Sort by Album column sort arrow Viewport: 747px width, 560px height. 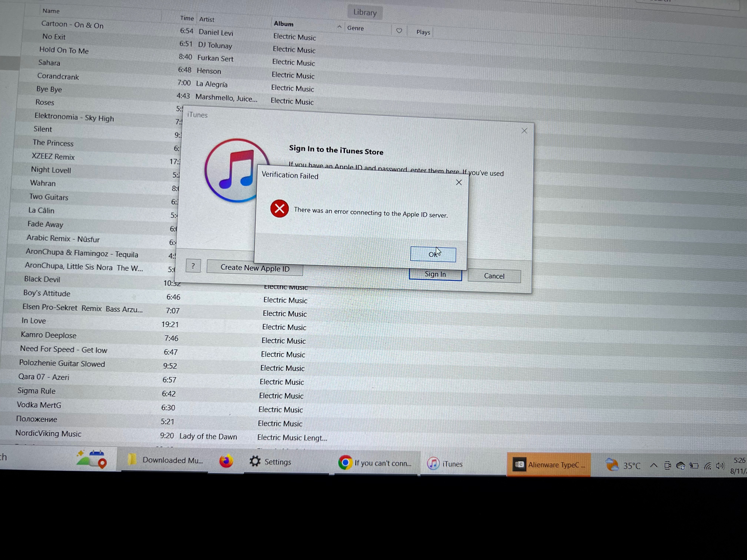click(x=339, y=27)
